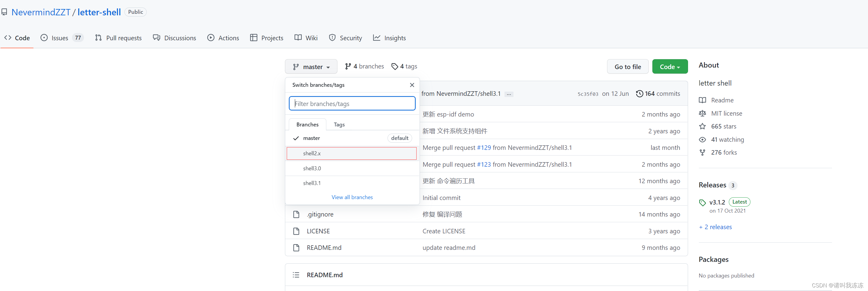Viewport: 868px width, 291px height.
Task: Select the master branch entry
Action: tap(352, 138)
